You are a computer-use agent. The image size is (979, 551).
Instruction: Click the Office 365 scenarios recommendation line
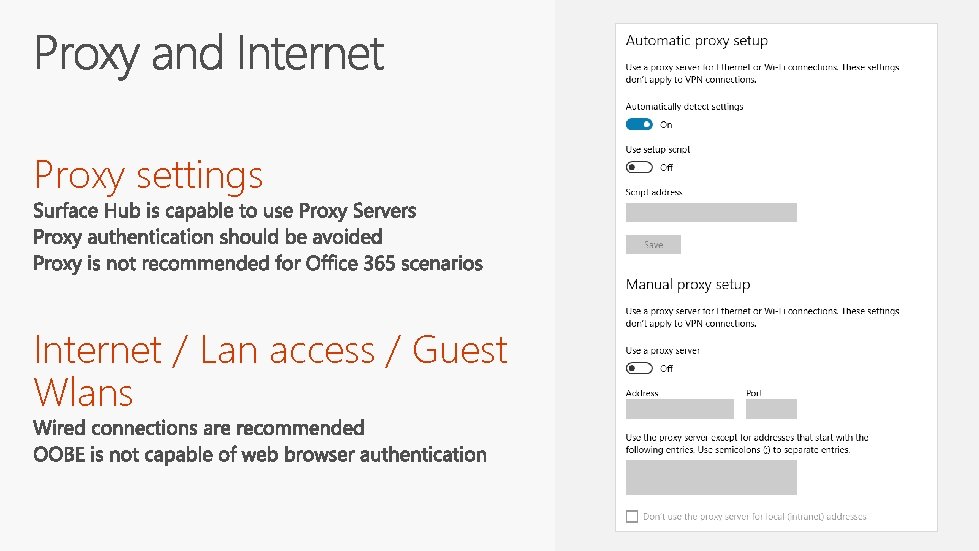click(x=257, y=264)
